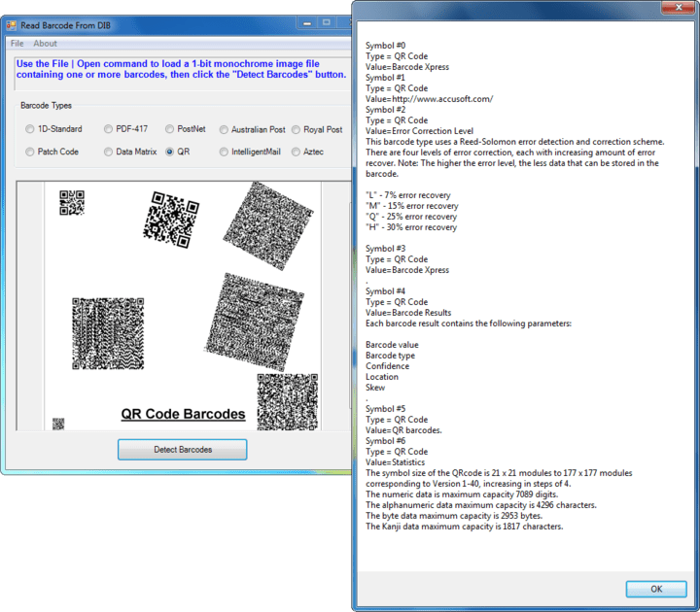Image resolution: width=700 pixels, height=612 pixels.
Task: Select the QR radio button
Action: pos(178,152)
